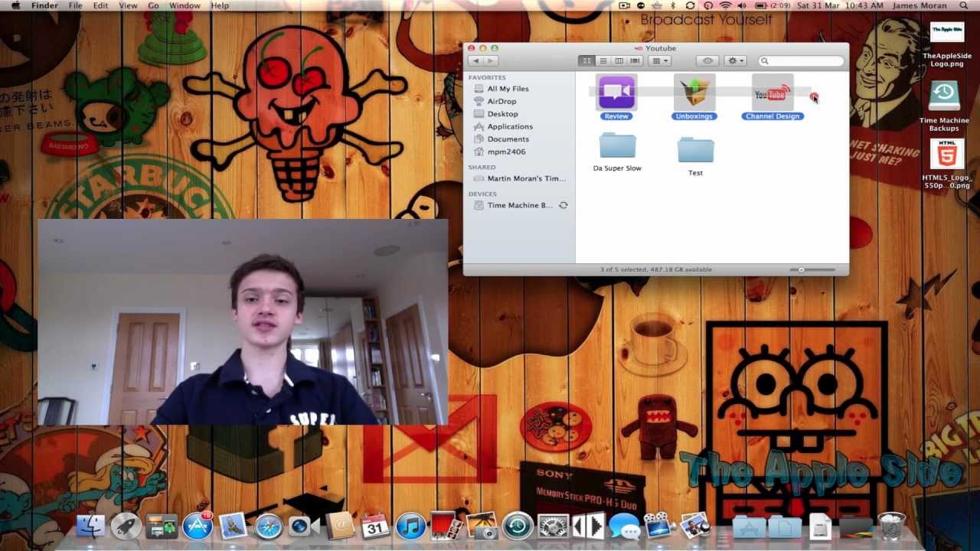Open the Window menu
Image resolution: width=980 pixels, height=551 pixels.
[185, 5]
